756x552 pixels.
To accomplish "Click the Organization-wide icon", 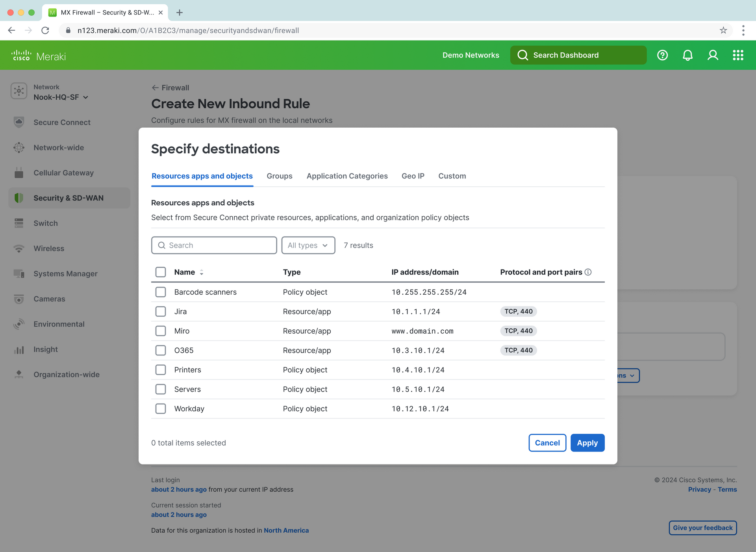I will click(x=19, y=375).
